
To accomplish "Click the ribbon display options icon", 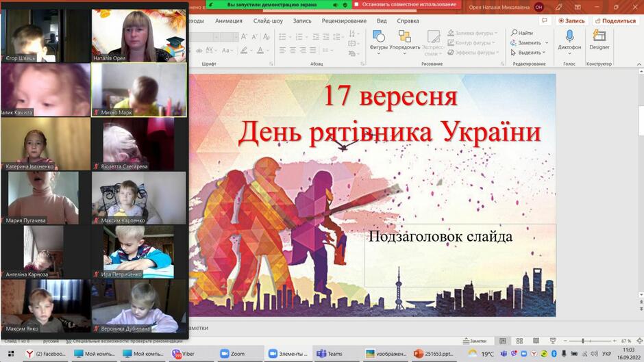I will coord(578,7).
